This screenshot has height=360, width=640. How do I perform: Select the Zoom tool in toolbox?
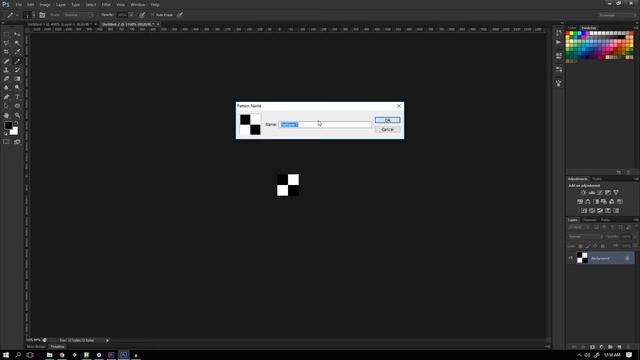(17, 116)
